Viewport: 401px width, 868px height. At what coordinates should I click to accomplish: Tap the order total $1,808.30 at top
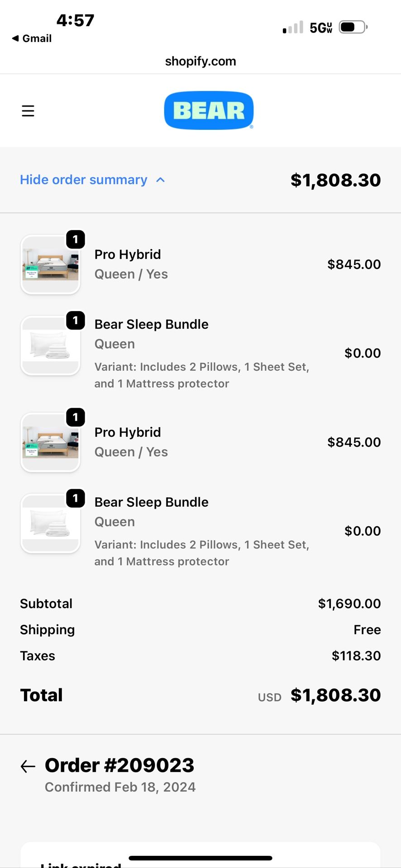(x=335, y=180)
